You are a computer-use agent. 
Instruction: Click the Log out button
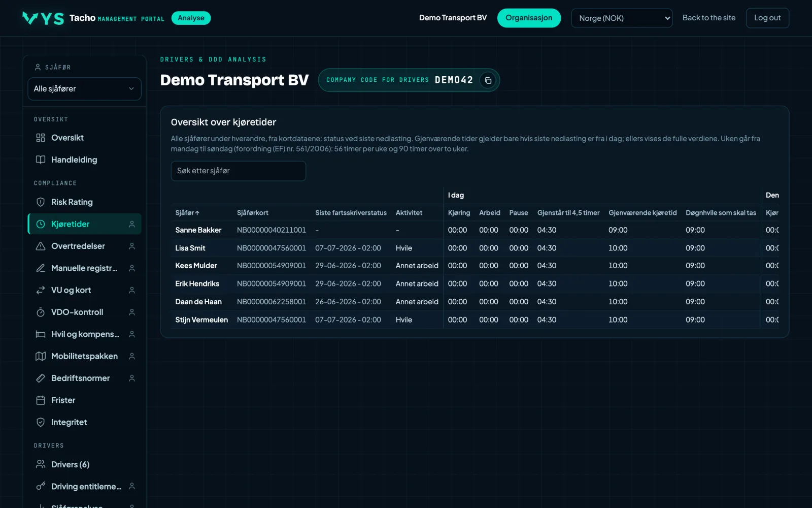coord(767,18)
